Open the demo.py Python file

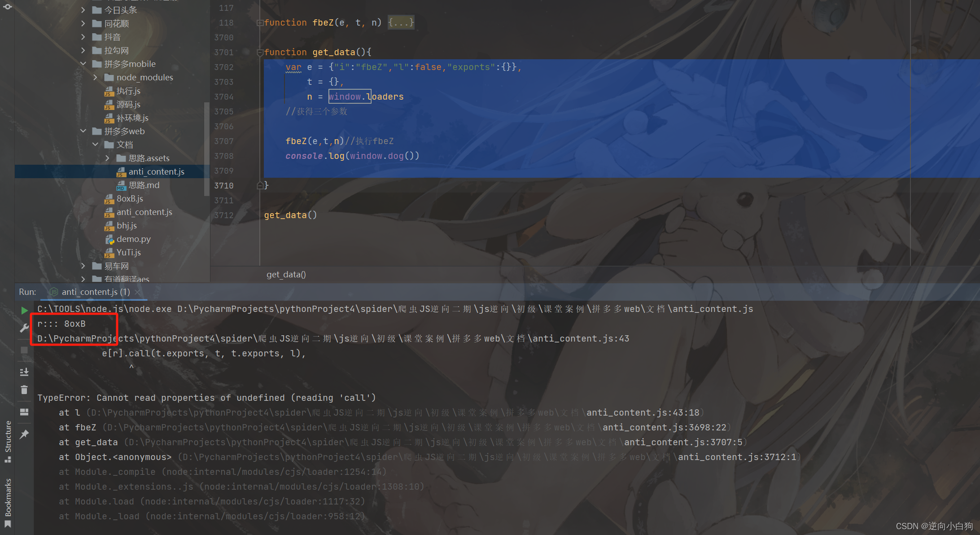pyautogui.click(x=133, y=239)
